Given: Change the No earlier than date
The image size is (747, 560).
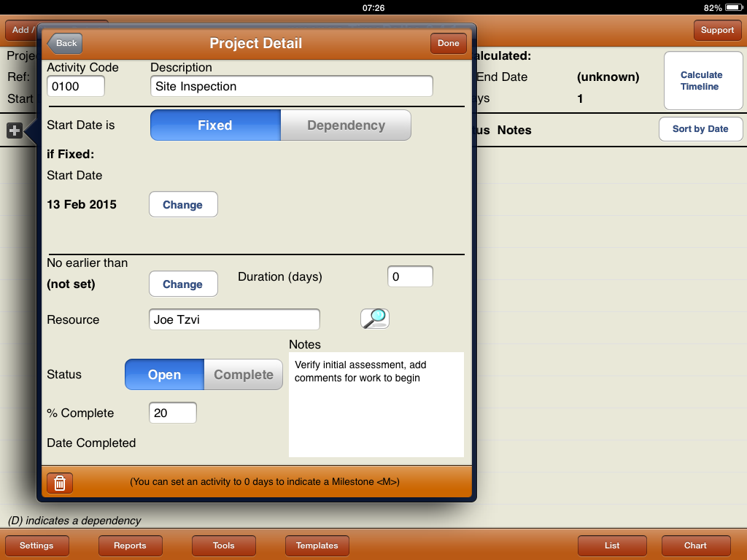Looking at the screenshot, I should pyautogui.click(x=183, y=284).
